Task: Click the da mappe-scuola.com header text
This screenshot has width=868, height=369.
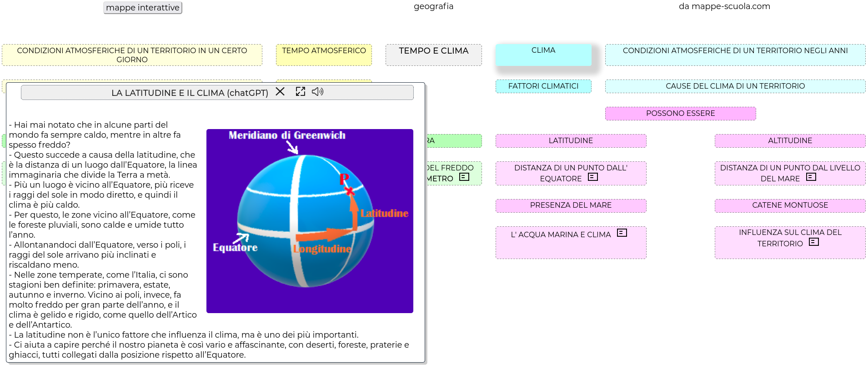Action: pyautogui.click(x=724, y=6)
